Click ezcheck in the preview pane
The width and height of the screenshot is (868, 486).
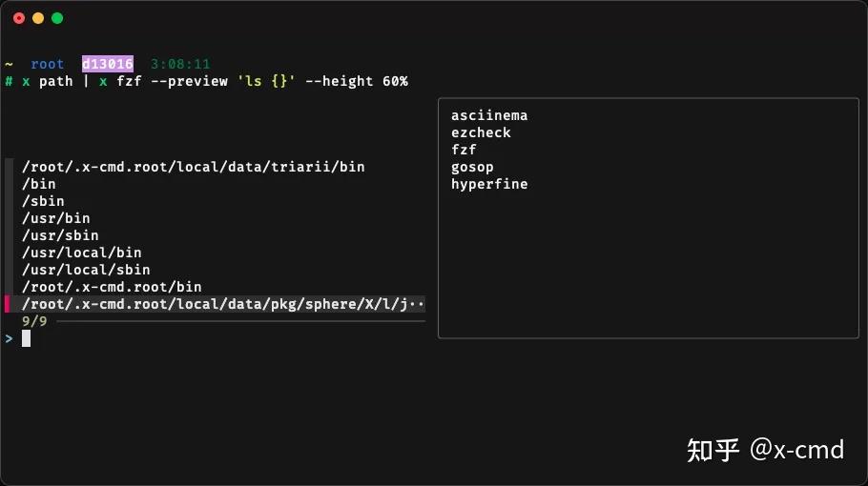pyautogui.click(x=481, y=132)
